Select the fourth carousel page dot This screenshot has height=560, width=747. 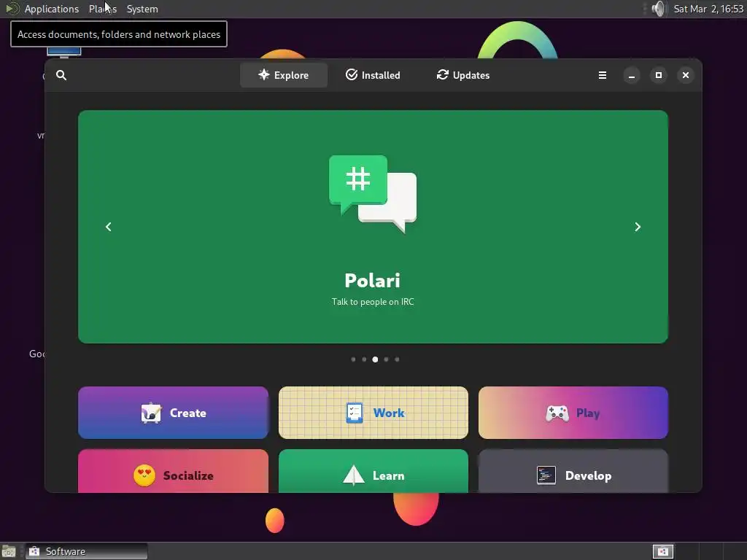[x=387, y=359]
